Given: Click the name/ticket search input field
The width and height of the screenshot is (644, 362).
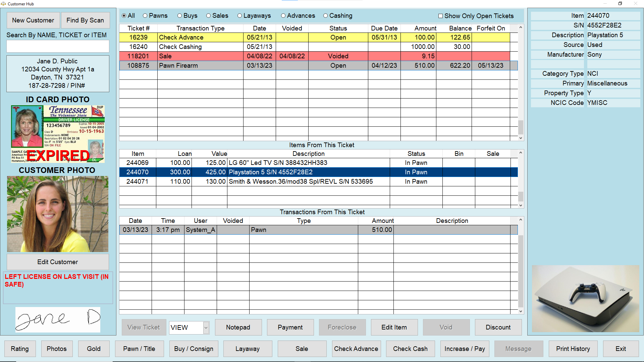Looking at the screenshot, I should coord(58,46).
